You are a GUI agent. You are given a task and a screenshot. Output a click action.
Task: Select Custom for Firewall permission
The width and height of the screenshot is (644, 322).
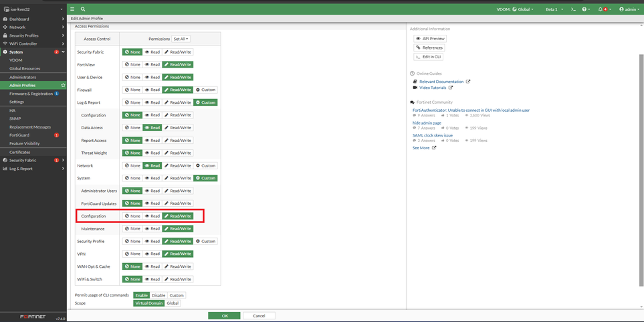(205, 90)
